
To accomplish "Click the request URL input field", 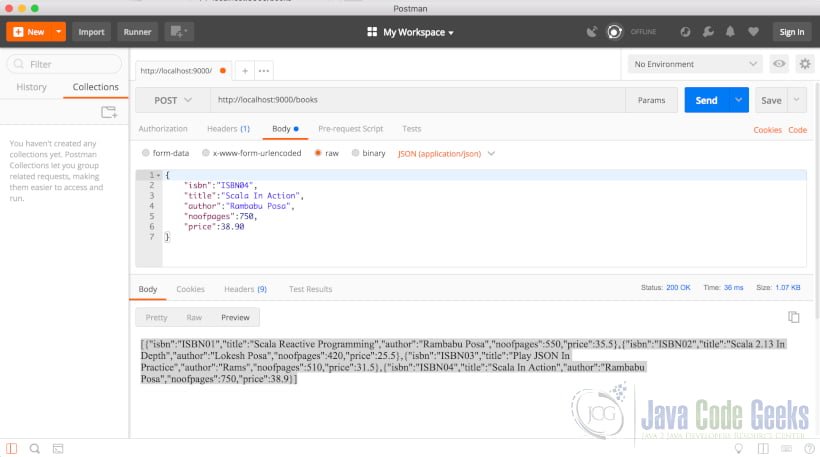I will (x=417, y=100).
